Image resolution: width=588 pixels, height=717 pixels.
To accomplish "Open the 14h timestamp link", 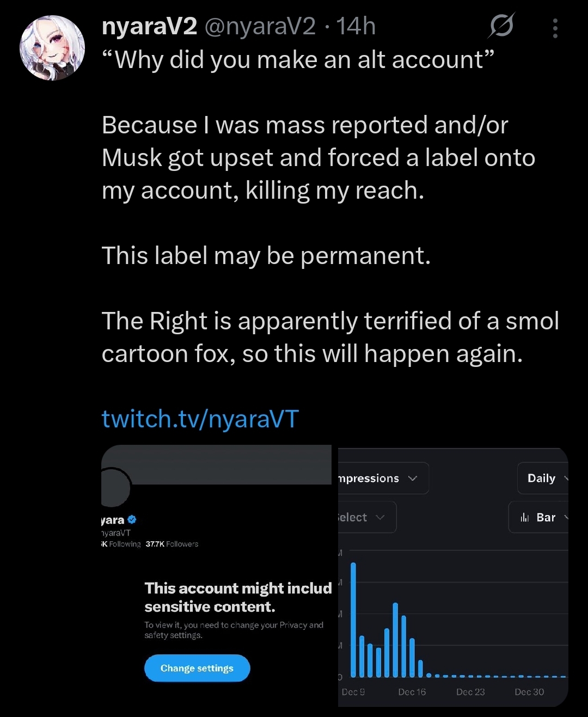I will pyautogui.click(x=356, y=26).
